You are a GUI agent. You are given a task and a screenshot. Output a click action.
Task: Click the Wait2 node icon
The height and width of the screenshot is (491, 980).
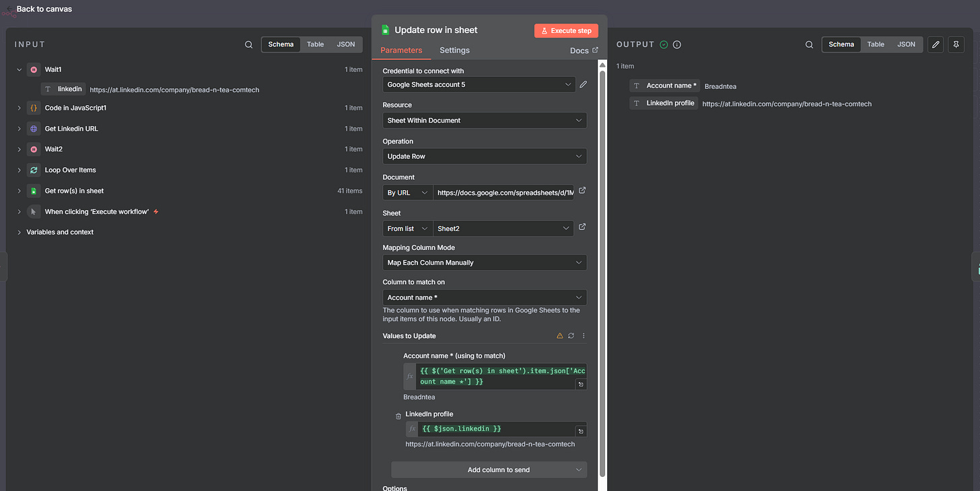coord(34,149)
